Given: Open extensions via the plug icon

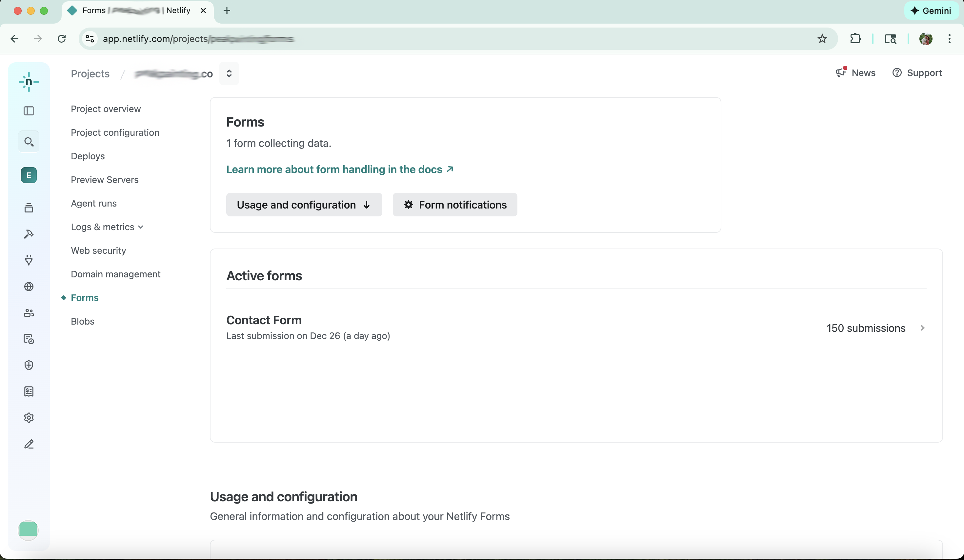Looking at the screenshot, I should [29, 260].
